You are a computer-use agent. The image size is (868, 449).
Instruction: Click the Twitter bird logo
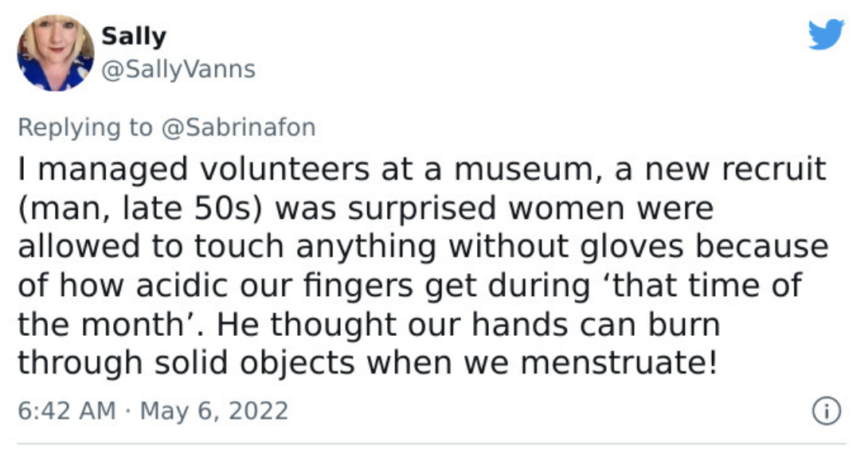click(x=826, y=34)
